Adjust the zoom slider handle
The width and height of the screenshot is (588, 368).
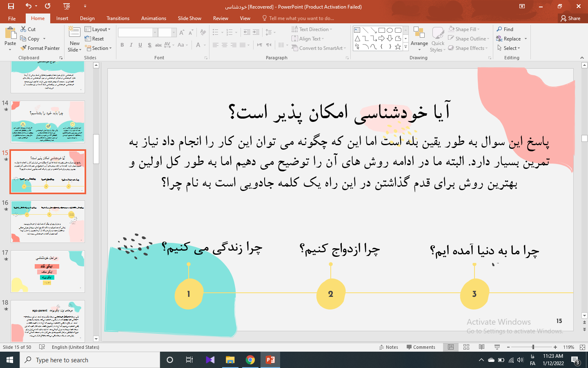[533, 347]
